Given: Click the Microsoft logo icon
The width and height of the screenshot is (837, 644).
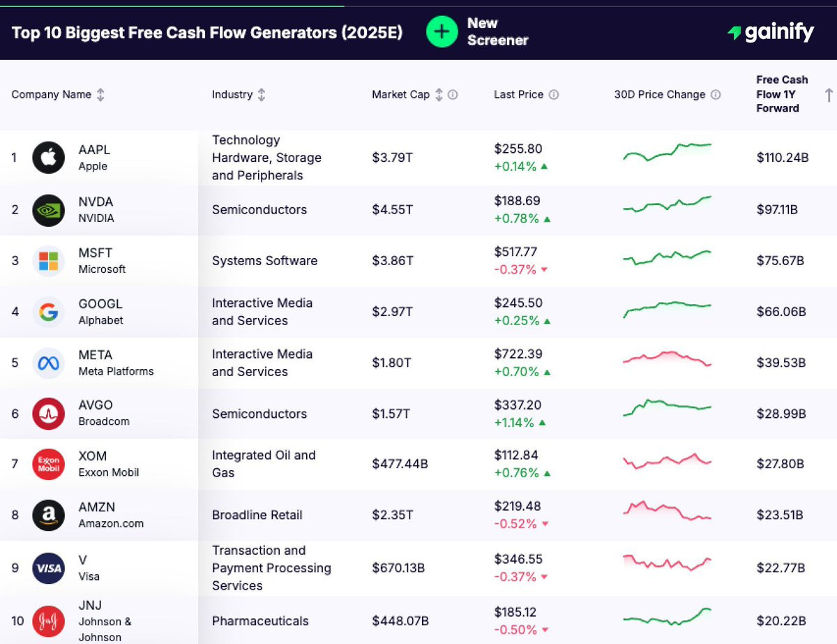Looking at the screenshot, I should point(49,261).
